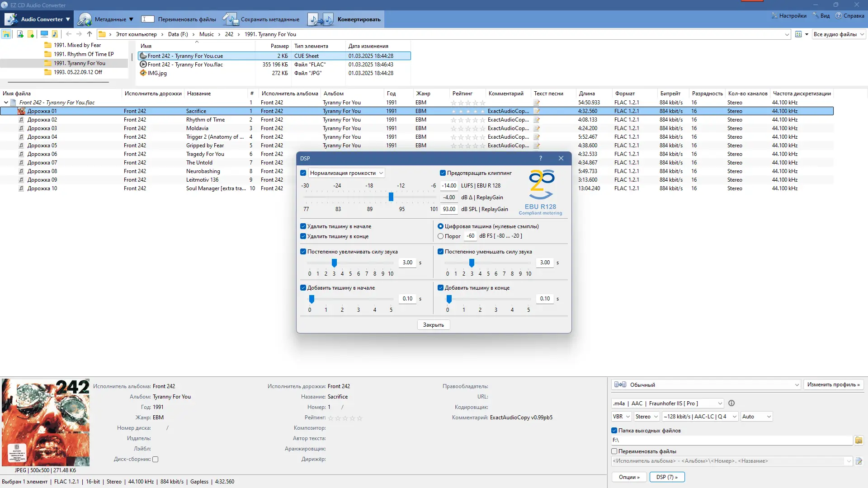The height and width of the screenshot is (488, 868).
Task: Disable the prevent clipping checkbox
Action: [443, 173]
